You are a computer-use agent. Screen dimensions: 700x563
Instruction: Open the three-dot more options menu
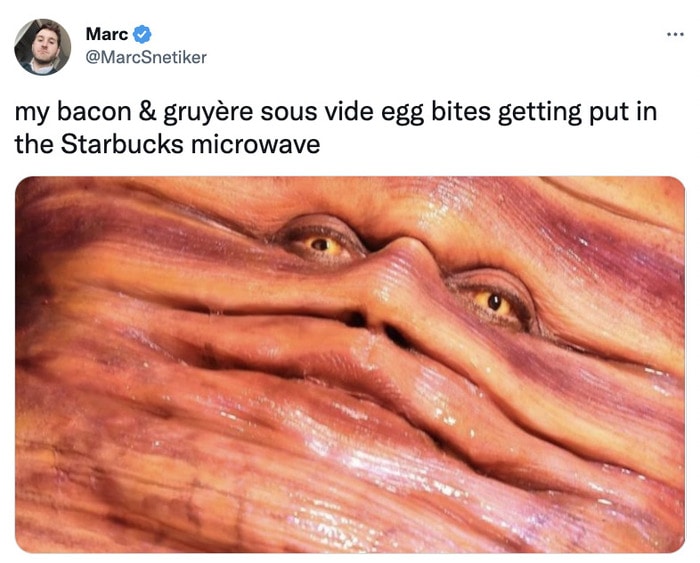[675, 34]
